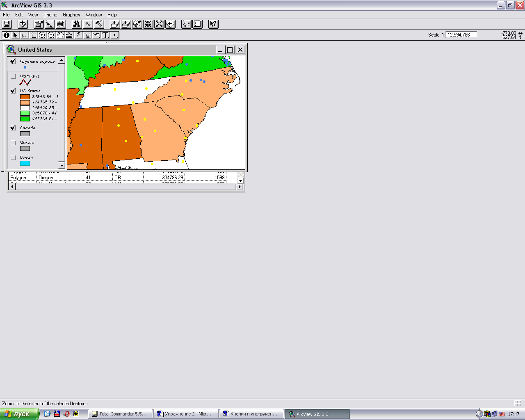Image resolution: width=525 pixels, height=420 pixels.
Task: Select the Text tool
Action: 105,35
